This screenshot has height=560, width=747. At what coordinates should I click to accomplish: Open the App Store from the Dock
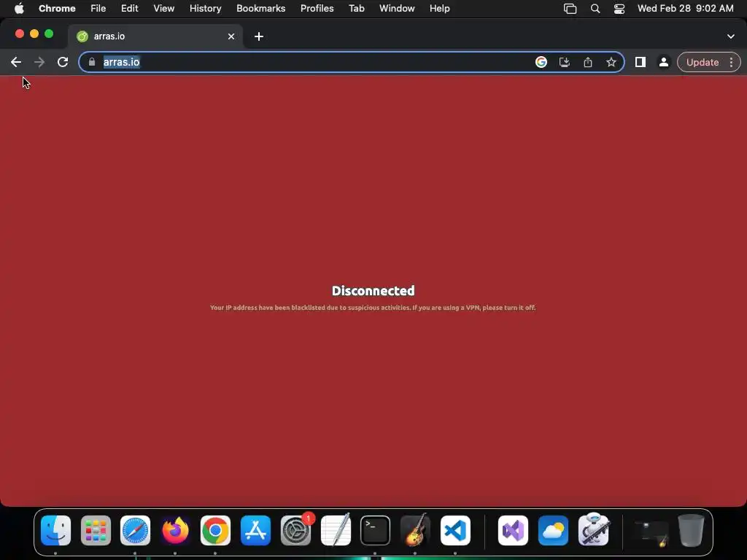[255, 530]
